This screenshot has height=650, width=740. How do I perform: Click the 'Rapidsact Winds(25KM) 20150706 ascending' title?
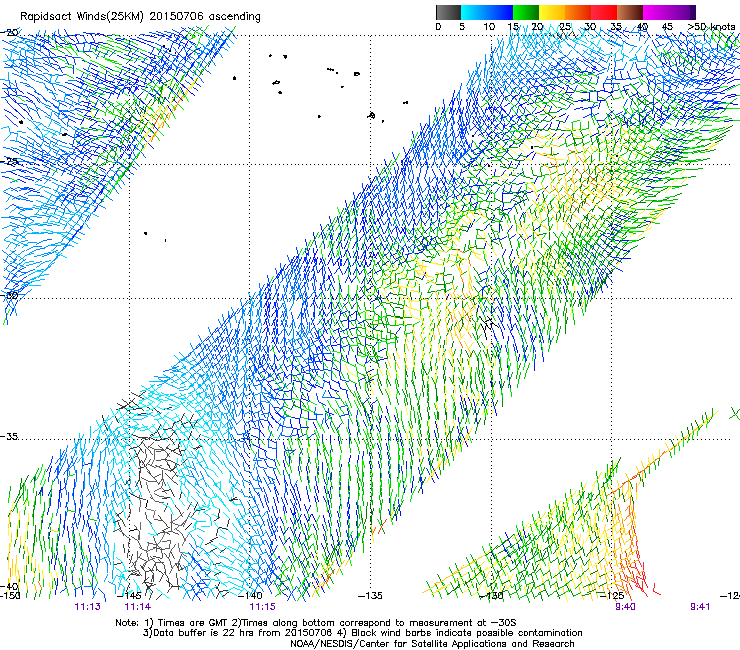click(x=140, y=17)
